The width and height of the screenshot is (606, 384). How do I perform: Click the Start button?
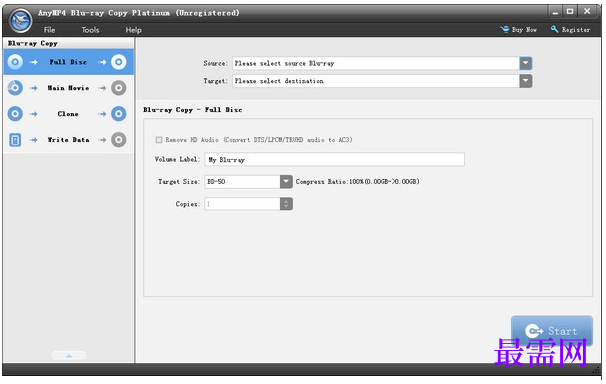coord(552,331)
